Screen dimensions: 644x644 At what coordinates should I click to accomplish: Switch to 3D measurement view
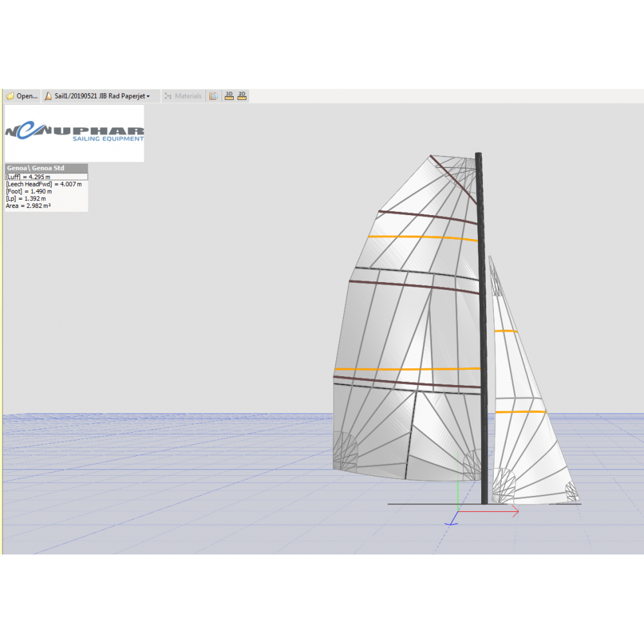[x=229, y=96]
